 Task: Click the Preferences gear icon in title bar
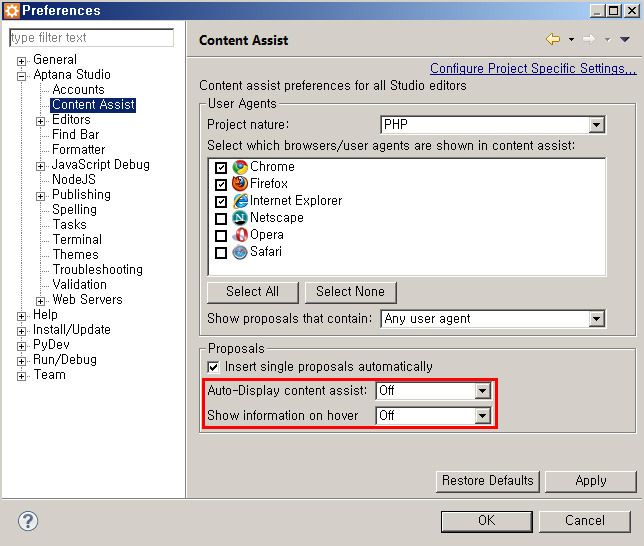[11, 11]
